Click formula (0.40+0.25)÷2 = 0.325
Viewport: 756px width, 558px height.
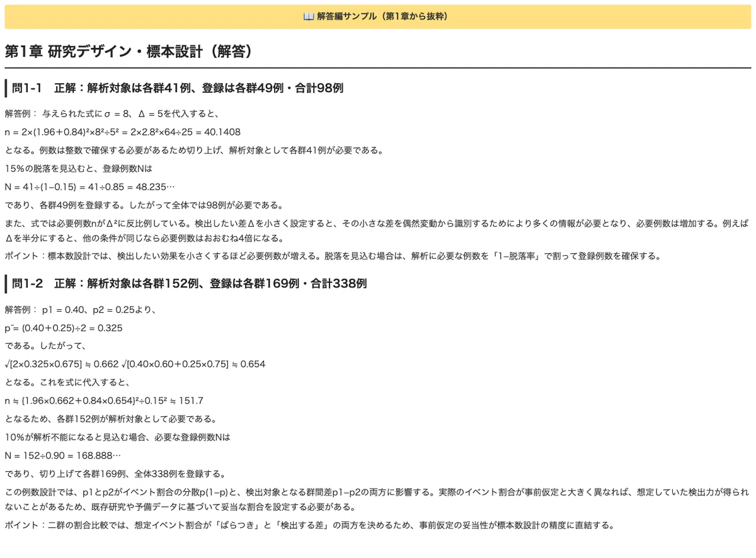pyautogui.click(x=64, y=328)
